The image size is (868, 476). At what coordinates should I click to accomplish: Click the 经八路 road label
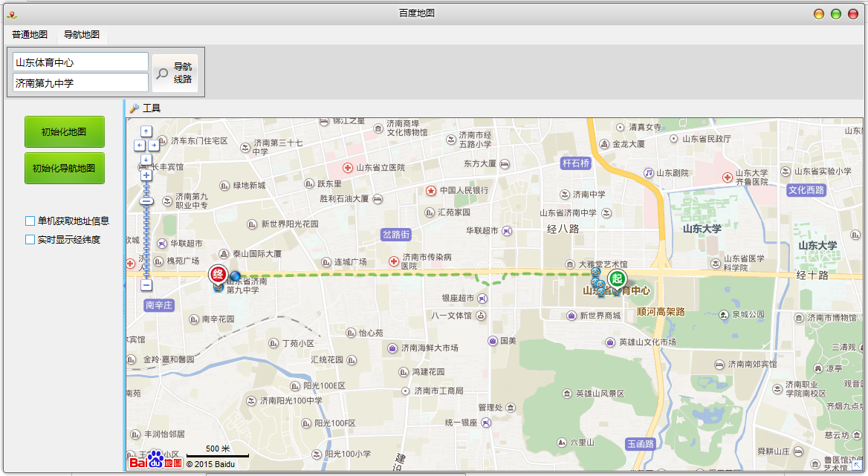pos(563,229)
